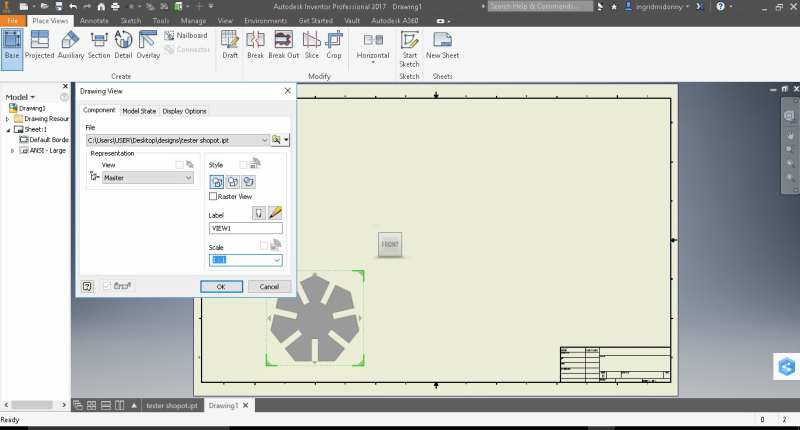Click the Label field VIEW1
The width and height of the screenshot is (800, 430).
pos(245,229)
